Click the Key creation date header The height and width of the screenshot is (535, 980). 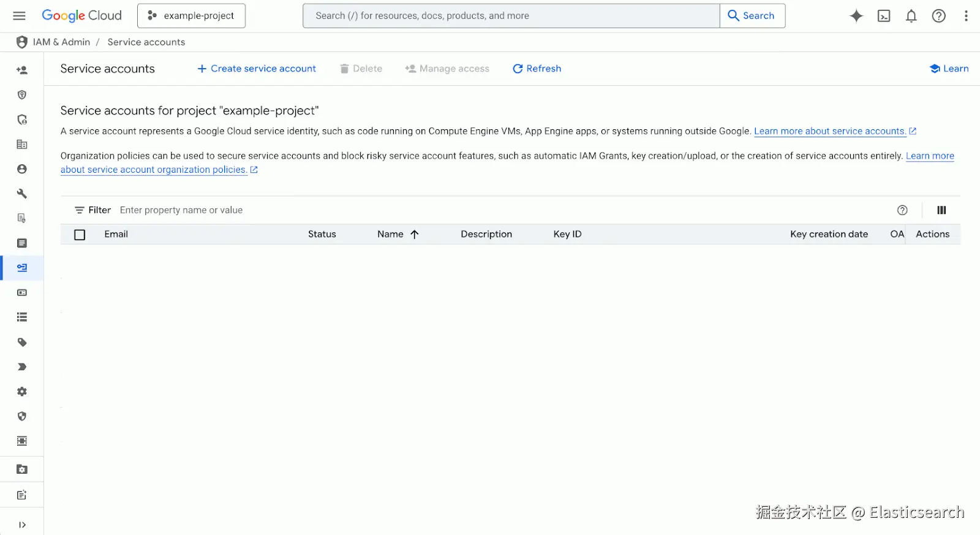829,234
